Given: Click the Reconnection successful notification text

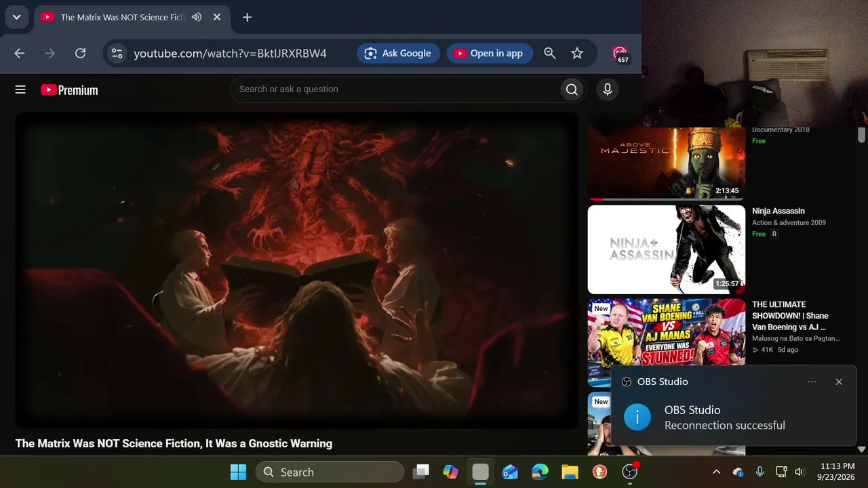Looking at the screenshot, I should pos(725,426).
